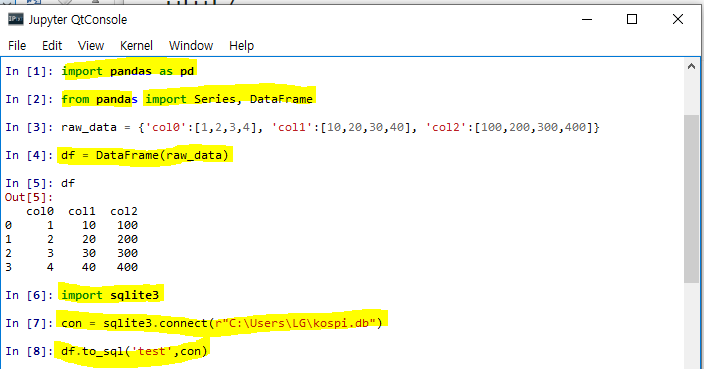Open the Kernel menu
This screenshot has width=704, height=369.
click(136, 46)
